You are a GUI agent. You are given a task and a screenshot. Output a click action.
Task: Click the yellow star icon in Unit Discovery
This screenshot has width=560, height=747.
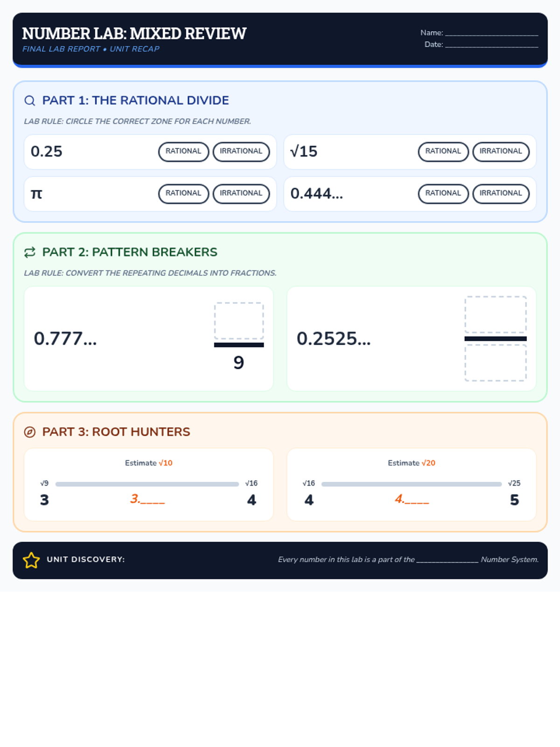coord(31,560)
